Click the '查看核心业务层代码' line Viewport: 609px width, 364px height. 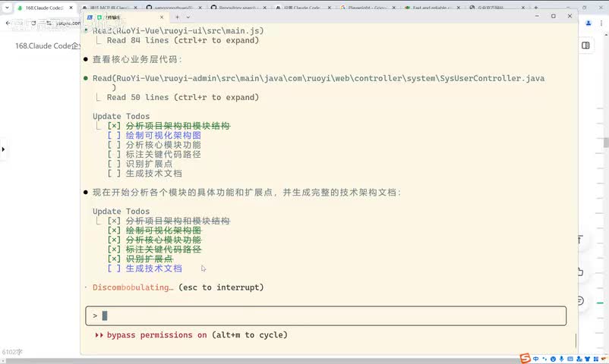(x=137, y=59)
